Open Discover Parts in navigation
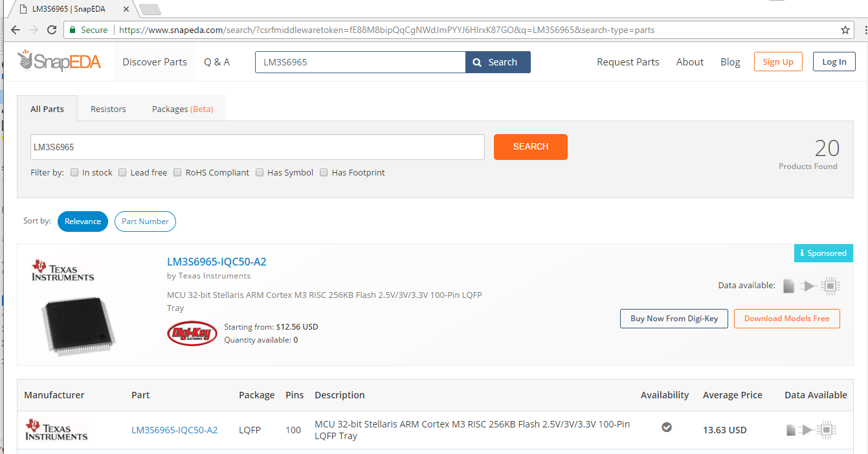This screenshot has width=868, height=454. coord(155,62)
